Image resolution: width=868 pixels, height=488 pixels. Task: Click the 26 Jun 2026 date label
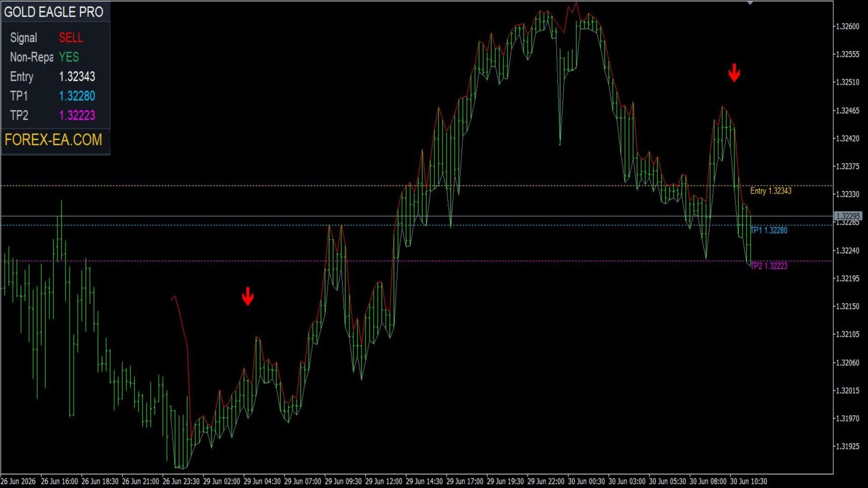pos(18,481)
